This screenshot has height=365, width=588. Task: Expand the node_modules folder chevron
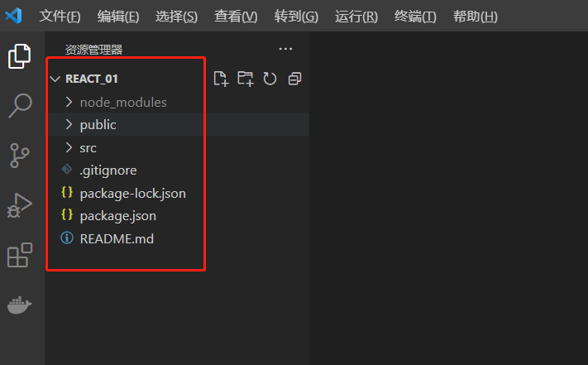point(69,102)
